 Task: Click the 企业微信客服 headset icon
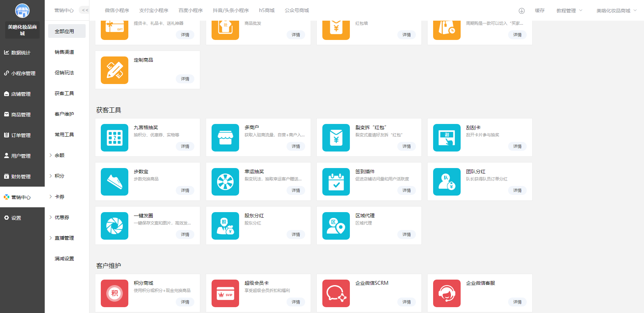pos(447,293)
